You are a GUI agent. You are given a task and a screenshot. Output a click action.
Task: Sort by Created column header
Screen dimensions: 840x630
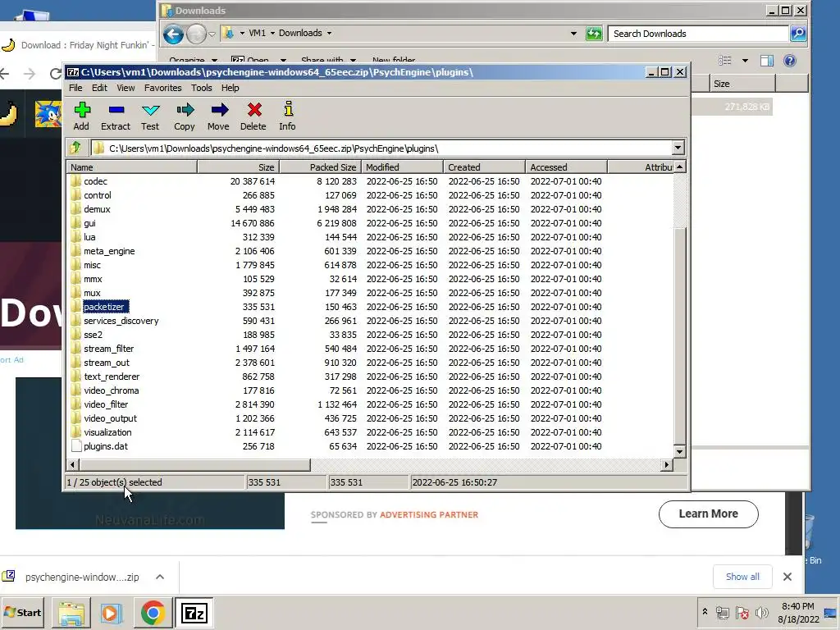(484, 167)
